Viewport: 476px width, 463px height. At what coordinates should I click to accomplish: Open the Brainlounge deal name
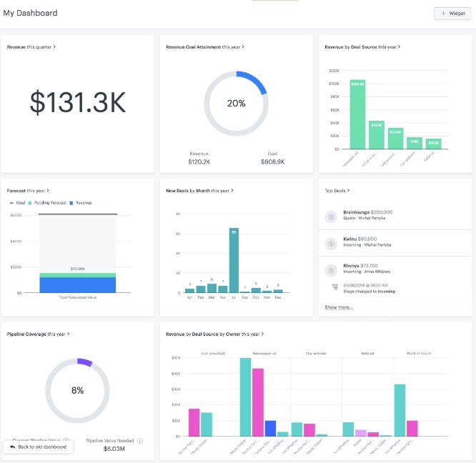click(x=357, y=212)
